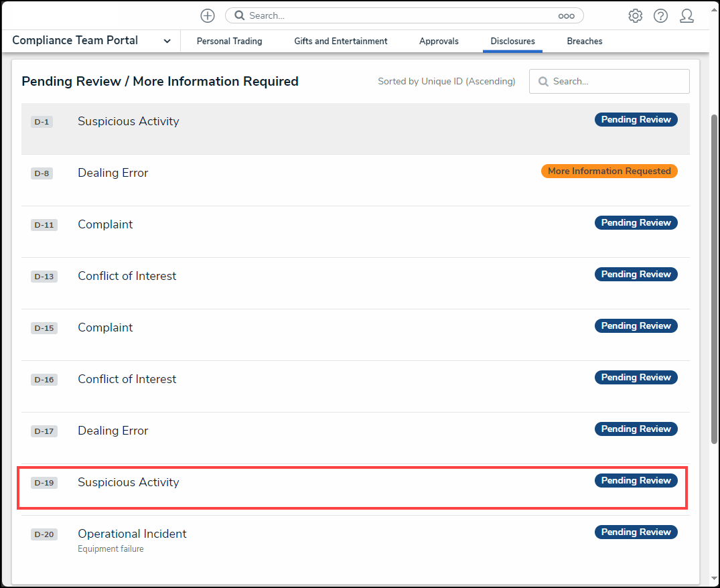The height and width of the screenshot is (588, 720).
Task: Click the plus (create new) icon
Action: click(x=208, y=16)
